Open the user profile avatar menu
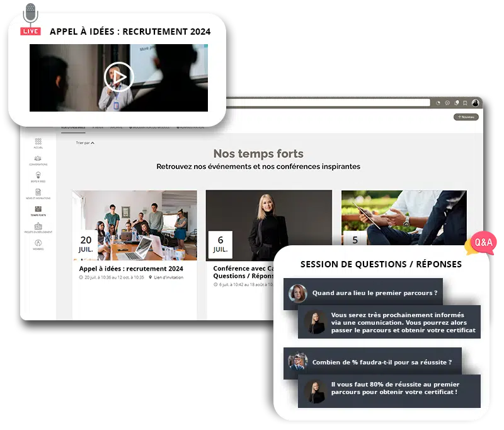The image size is (504, 430). 476,102
